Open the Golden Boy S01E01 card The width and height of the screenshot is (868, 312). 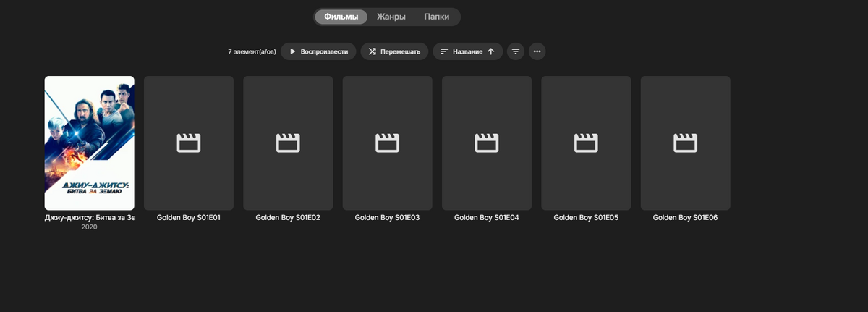pyautogui.click(x=189, y=143)
